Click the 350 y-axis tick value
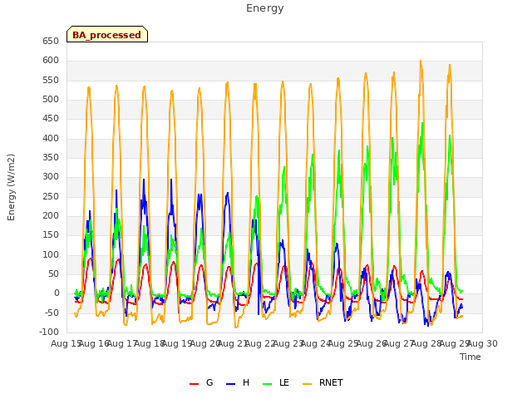This screenshot has width=532, height=399. [x=51, y=157]
